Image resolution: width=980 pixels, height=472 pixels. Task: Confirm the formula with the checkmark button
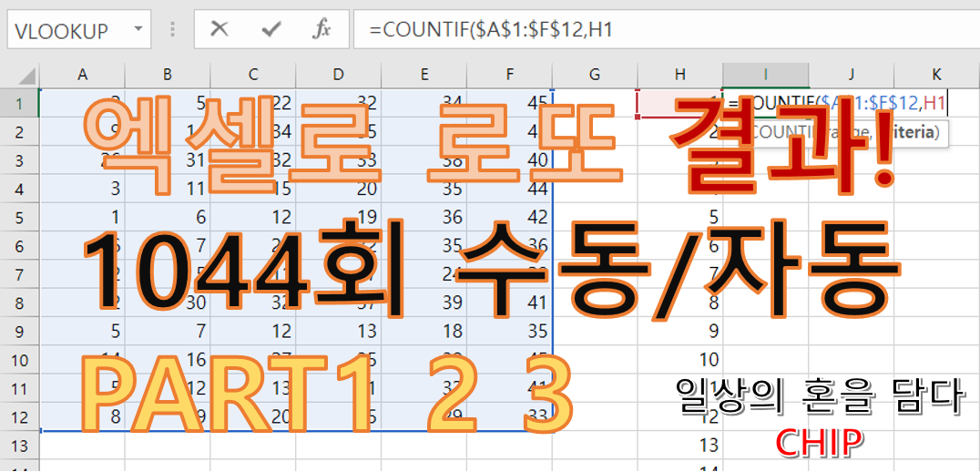[x=271, y=29]
